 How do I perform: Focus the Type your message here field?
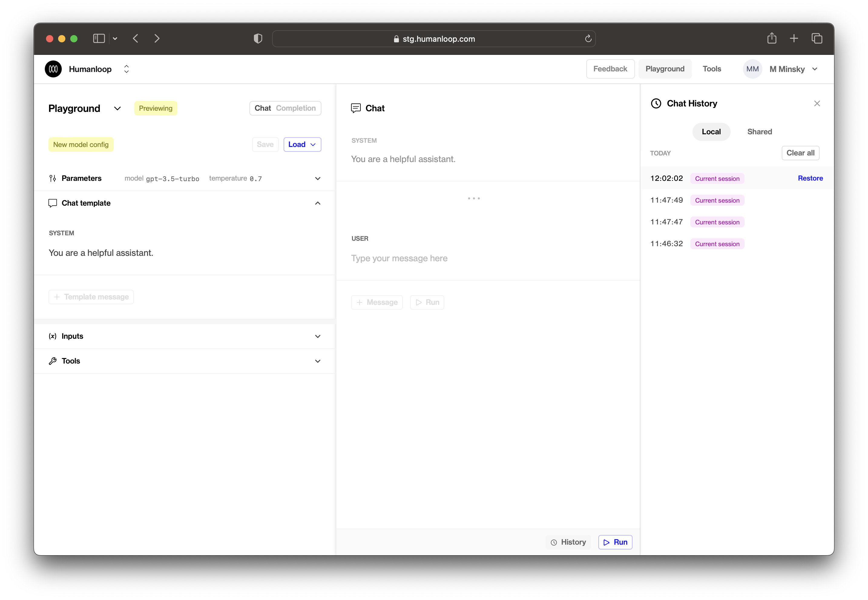tap(399, 259)
